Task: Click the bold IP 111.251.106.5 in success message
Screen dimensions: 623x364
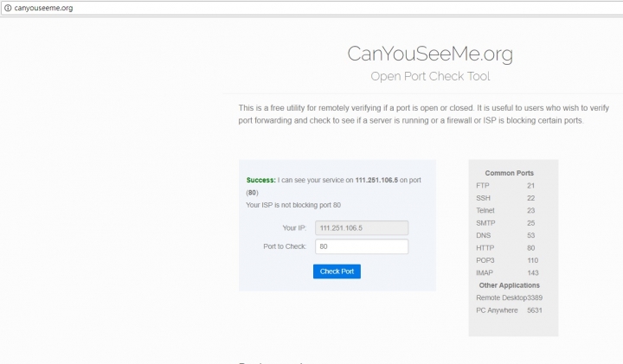Action: (376, 180)
